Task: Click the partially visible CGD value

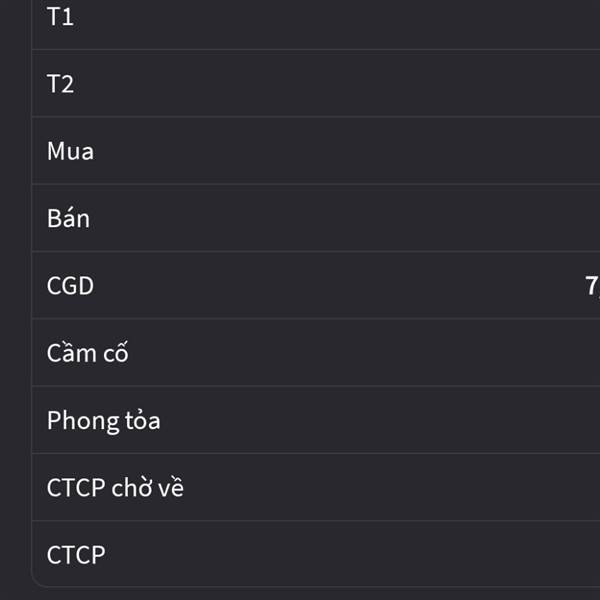Action: pyautogui.click(x=592, y=286)
